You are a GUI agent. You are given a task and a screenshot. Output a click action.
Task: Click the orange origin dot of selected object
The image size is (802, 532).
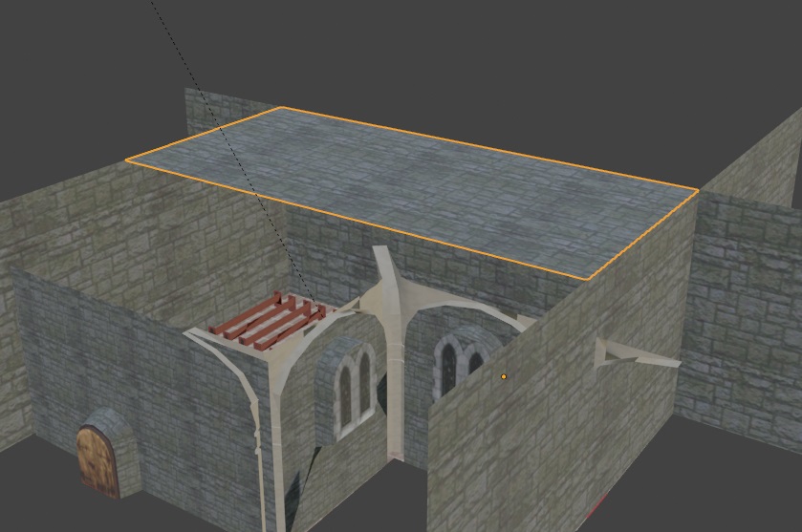pos(504,376)
